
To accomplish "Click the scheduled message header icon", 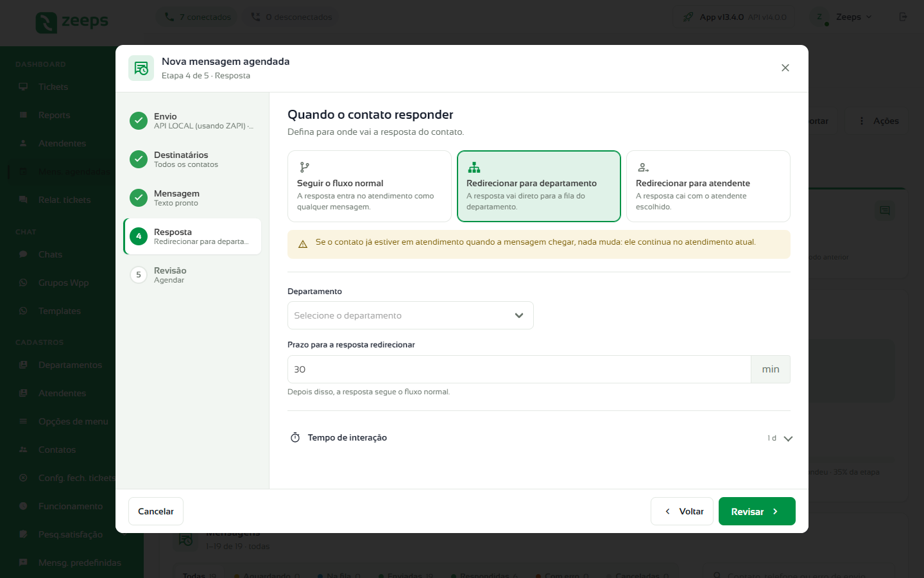I will tap(141, 68).
